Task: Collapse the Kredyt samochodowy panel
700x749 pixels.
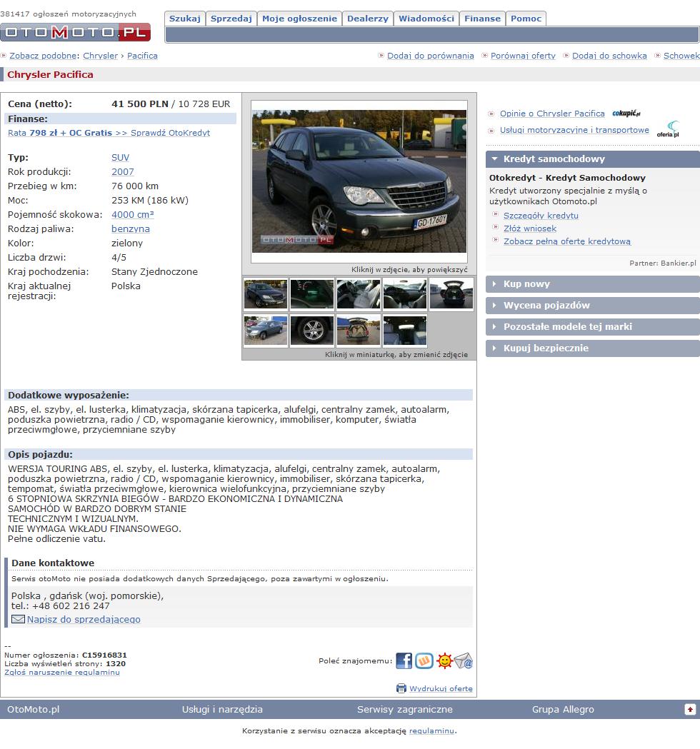Action: click(592, 159)
